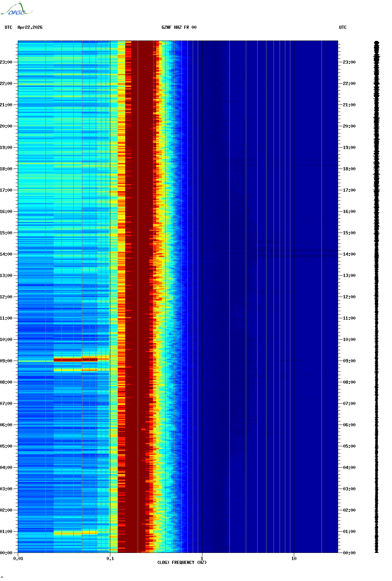Image resolution: width=392 pixels, height=581 pixels.
Task: Click the 1 Hz frequency axis label
Action: (202, 559)
